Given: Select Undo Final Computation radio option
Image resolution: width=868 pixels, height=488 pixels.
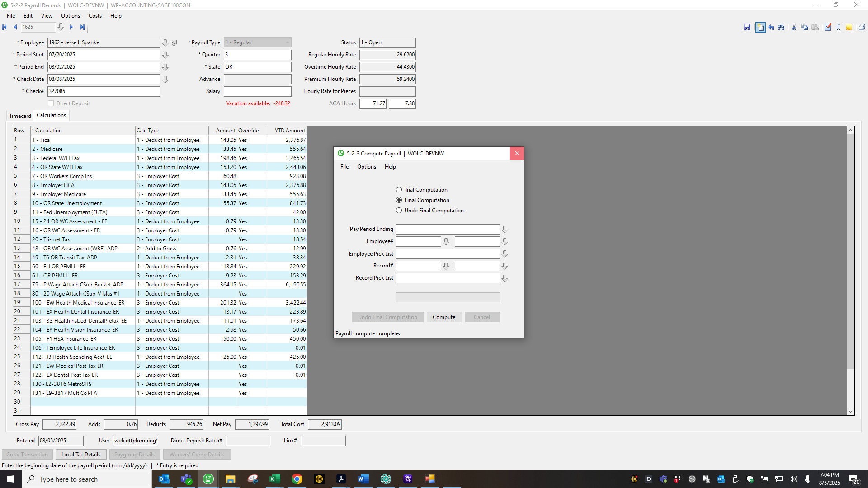Looking at the screenshot, I should click(399, 211).
